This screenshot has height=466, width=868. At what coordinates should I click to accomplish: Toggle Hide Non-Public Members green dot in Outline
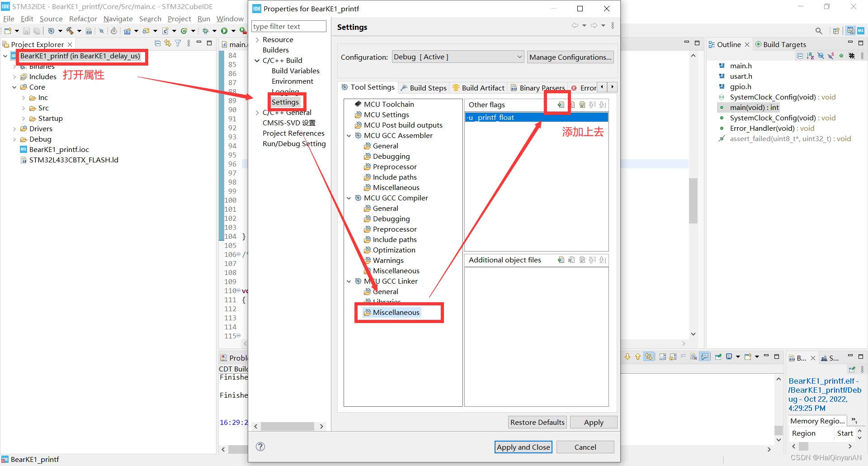click(x=841, y=56)
